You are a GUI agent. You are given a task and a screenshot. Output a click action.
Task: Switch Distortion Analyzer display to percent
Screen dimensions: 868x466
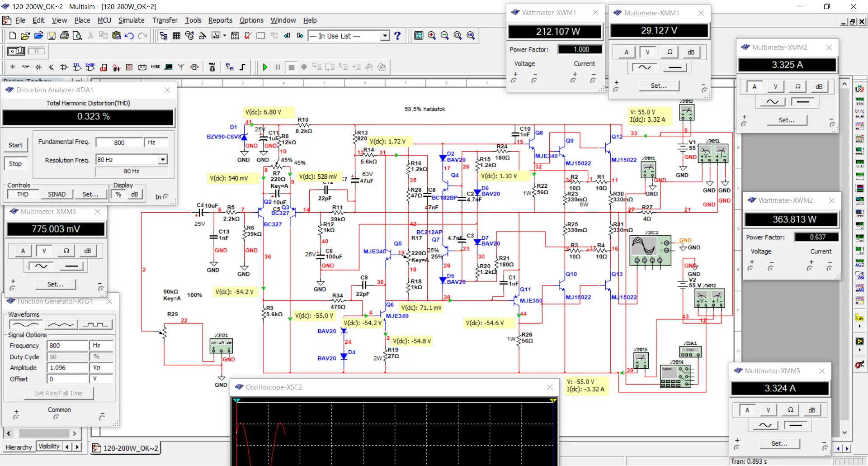pos(118,194)
